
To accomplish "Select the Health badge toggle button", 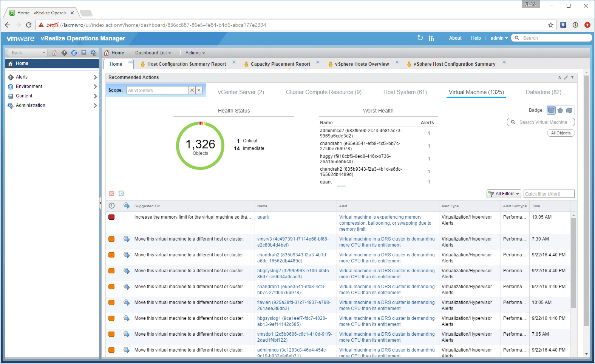I will click(x=551, y=110).
